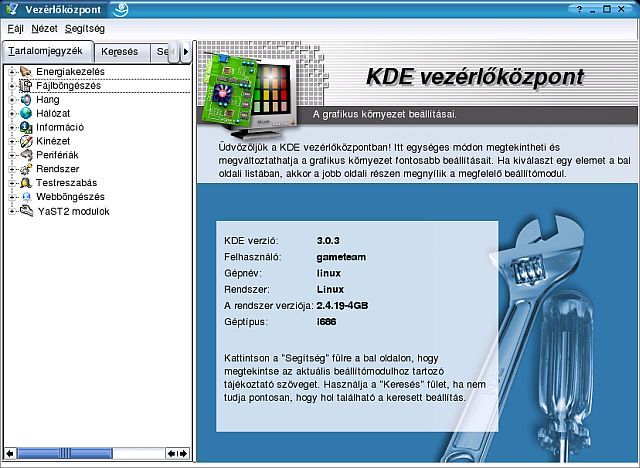
Task: Select the Fájlböngészés tree label
Action: (69, 86)
